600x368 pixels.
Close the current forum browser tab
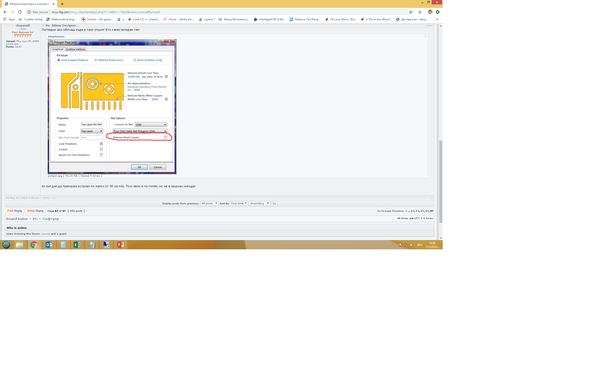pos(53,4)
